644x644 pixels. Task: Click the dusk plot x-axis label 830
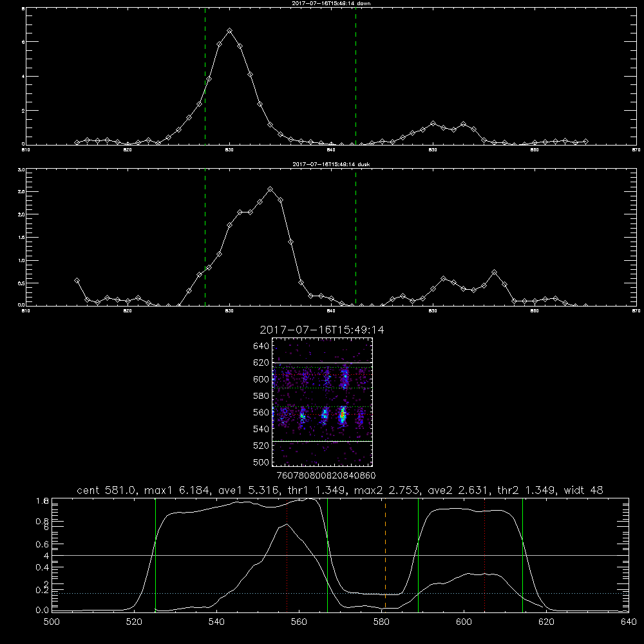tap(229, 311)
